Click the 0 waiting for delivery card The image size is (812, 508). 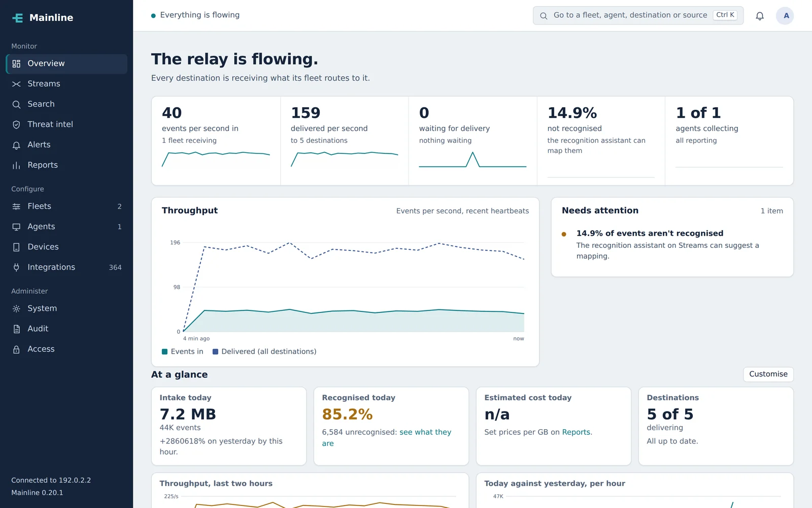[x=472, y=141]
